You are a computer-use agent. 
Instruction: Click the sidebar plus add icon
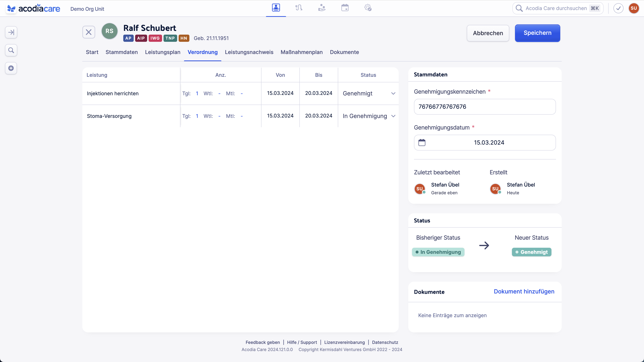click(x=11, y=68)
